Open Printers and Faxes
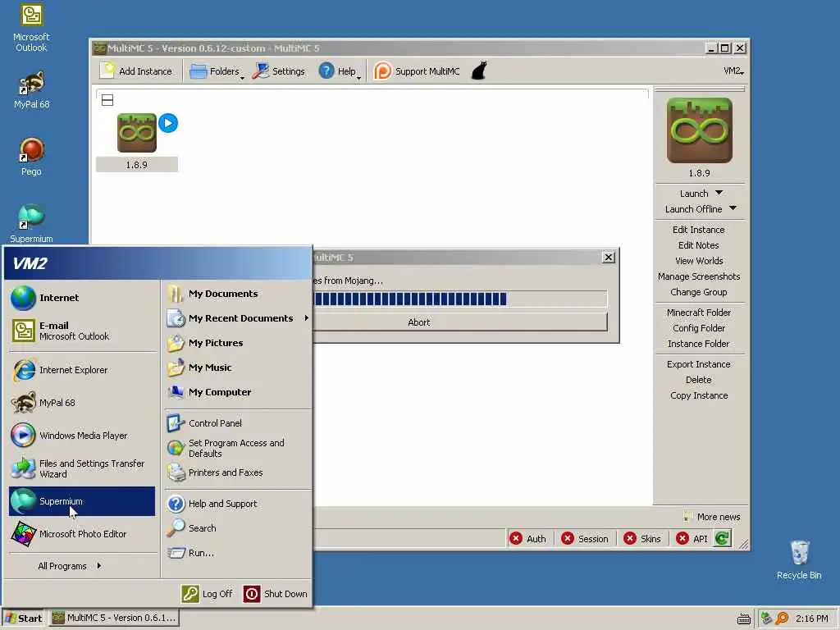This screenshot has width=840, height=630. click(237, 472)
